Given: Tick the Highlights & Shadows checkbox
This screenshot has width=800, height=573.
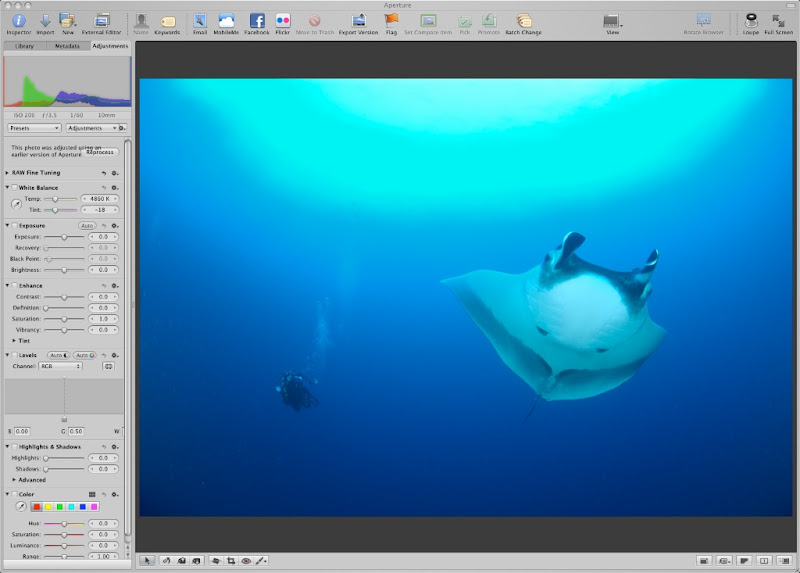Looking at the screenshot, I should click(x=15, y=446).
